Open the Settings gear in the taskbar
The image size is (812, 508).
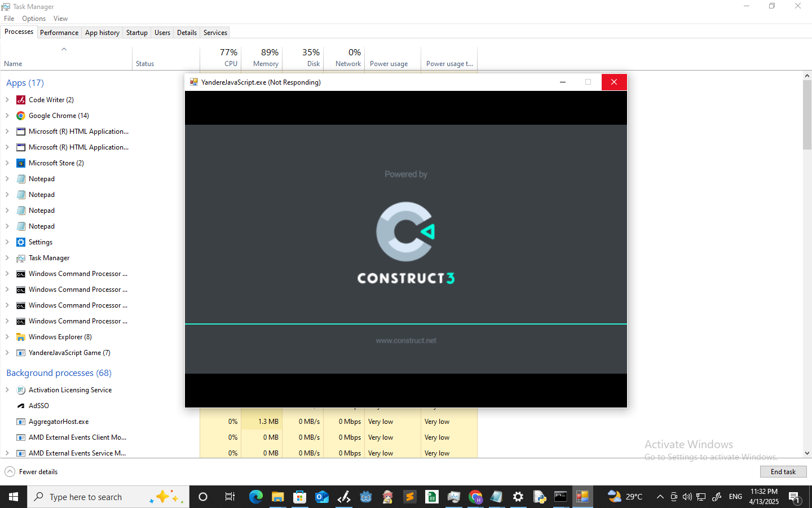(518, 497)
